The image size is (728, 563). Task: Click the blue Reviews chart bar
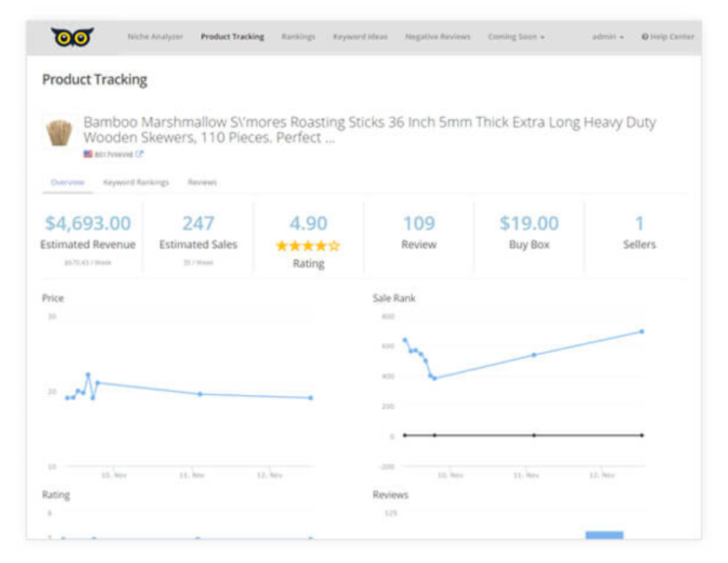[604, 535]
